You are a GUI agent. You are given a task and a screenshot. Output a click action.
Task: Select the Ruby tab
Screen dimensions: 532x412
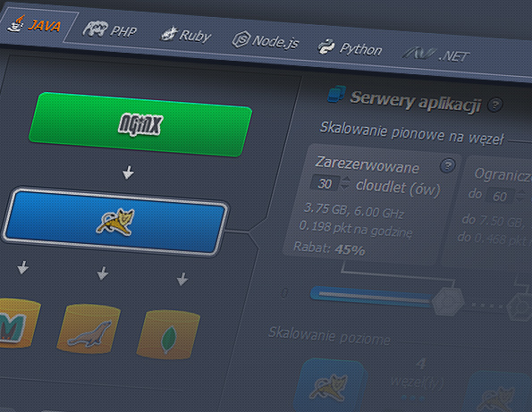(186, 35)
